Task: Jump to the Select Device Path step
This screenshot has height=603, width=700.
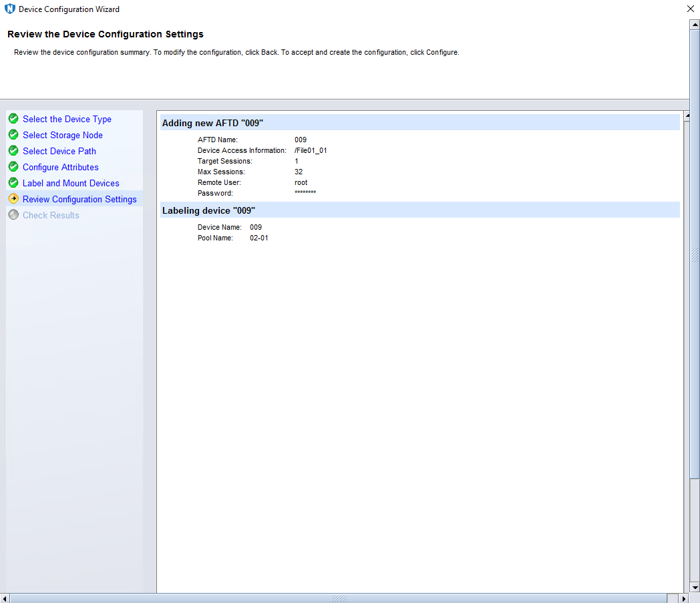Action: 59,151
